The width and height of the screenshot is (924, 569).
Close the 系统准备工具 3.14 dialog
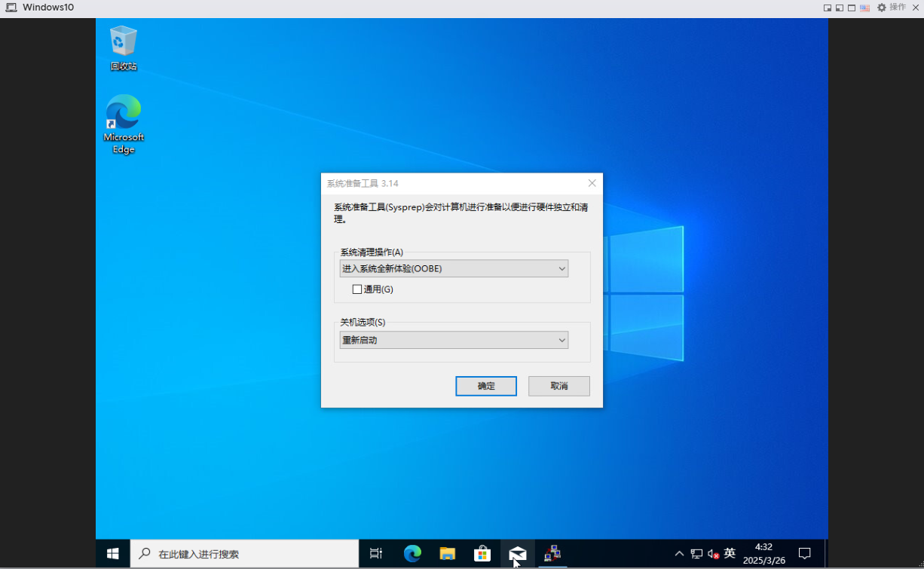click(x=592, y=183)
